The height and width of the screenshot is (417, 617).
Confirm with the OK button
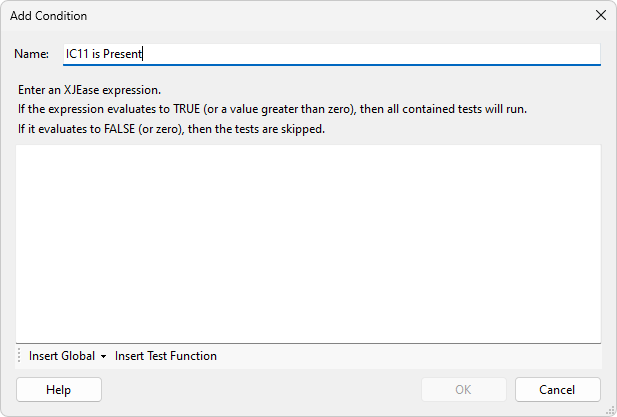[464, 389]
